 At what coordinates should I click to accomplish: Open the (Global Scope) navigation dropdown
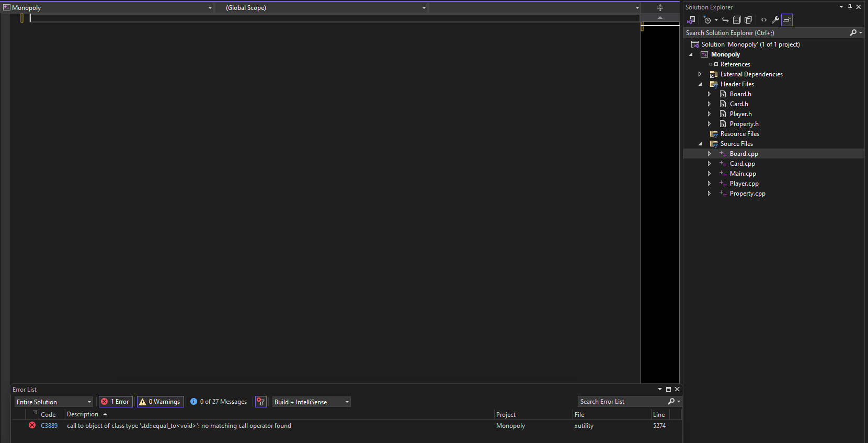[424, 8]
